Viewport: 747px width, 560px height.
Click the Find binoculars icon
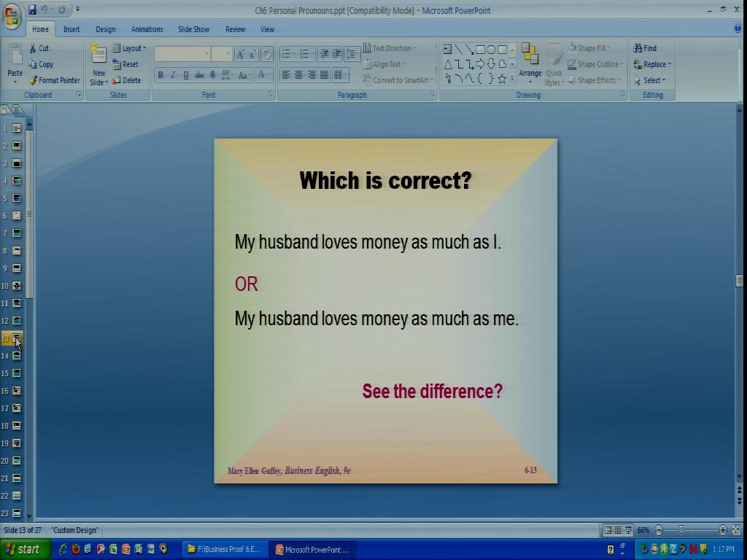click(x=638, y=48)
